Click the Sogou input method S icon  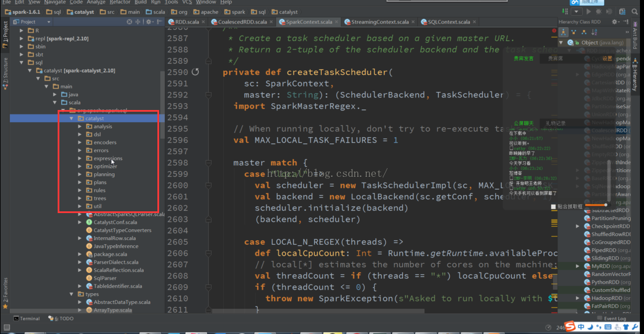tap(570, 326)
